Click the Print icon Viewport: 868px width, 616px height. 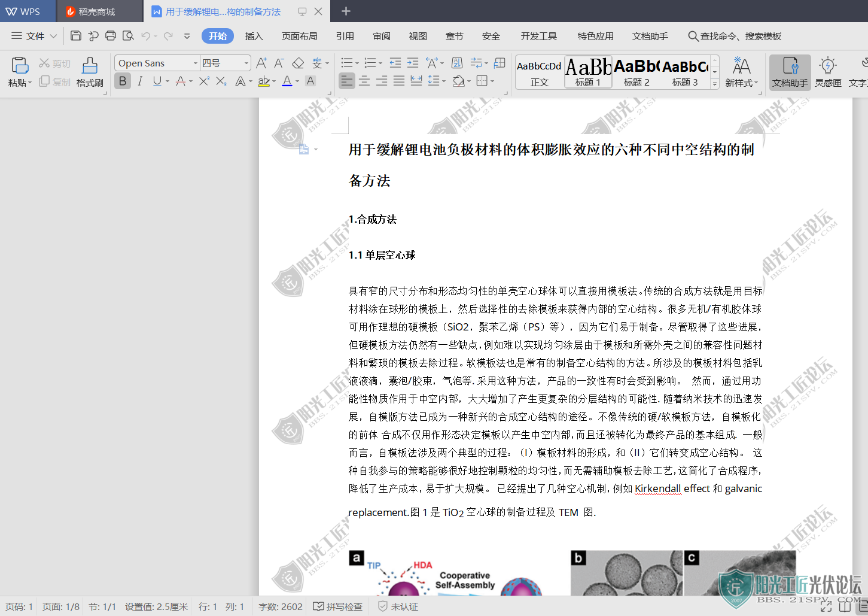click(111, 36)
